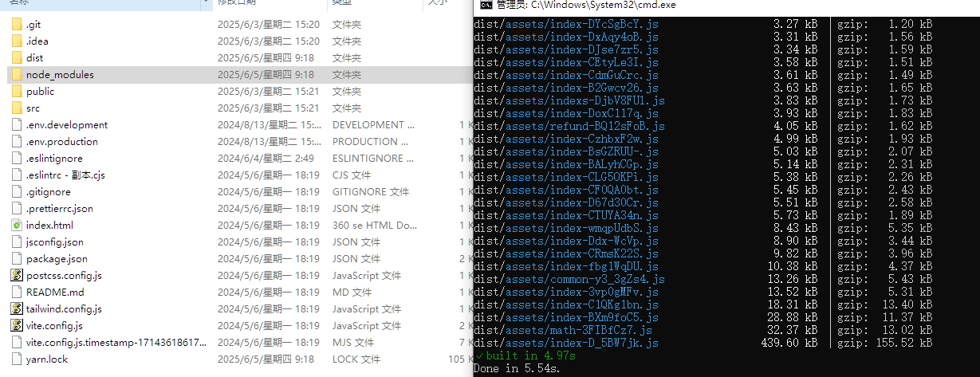Click the cmd.exe window title icon
This screenshot has width=980, height=377.
(485, 5)
